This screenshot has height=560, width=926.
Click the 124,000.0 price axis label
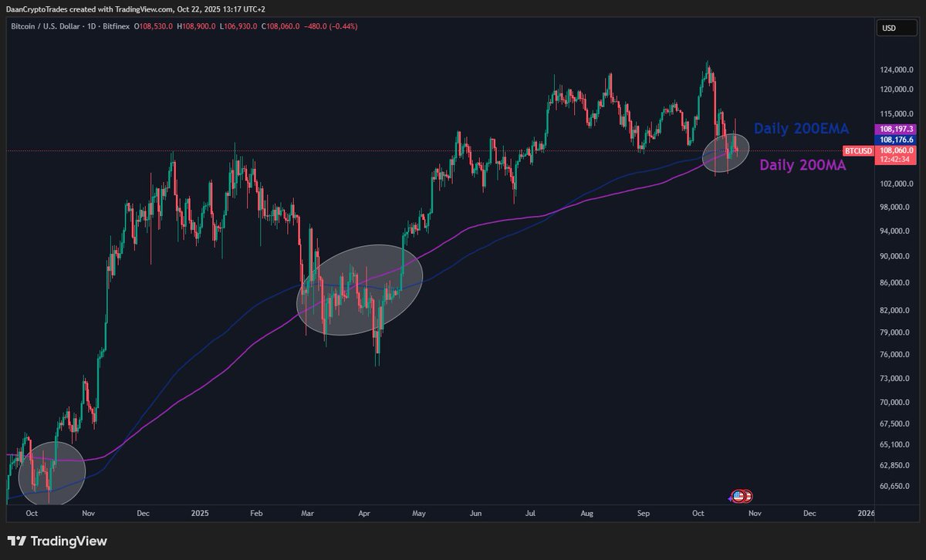pyautogui.click(x=896, y=70)
